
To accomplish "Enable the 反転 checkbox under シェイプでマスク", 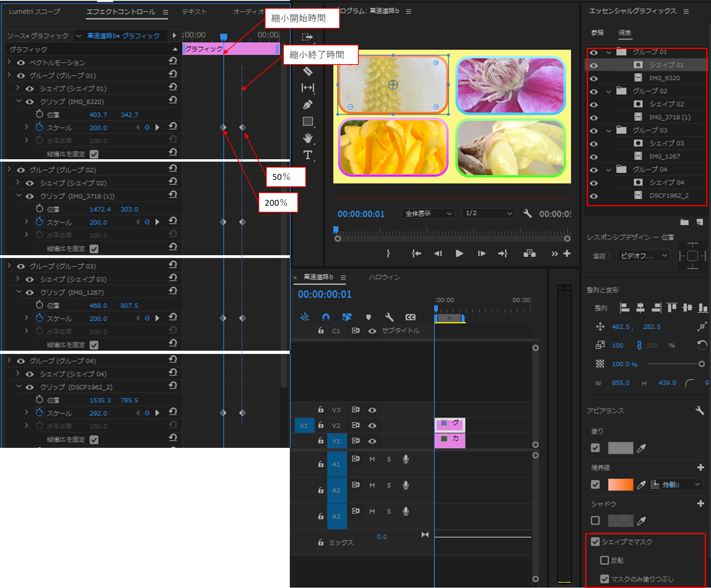I will click(605, 560).
